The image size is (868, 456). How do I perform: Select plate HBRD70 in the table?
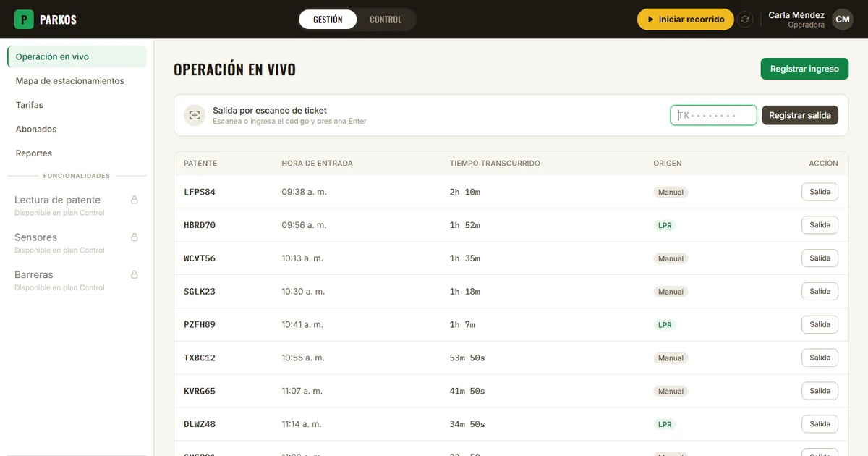[200, 225]
